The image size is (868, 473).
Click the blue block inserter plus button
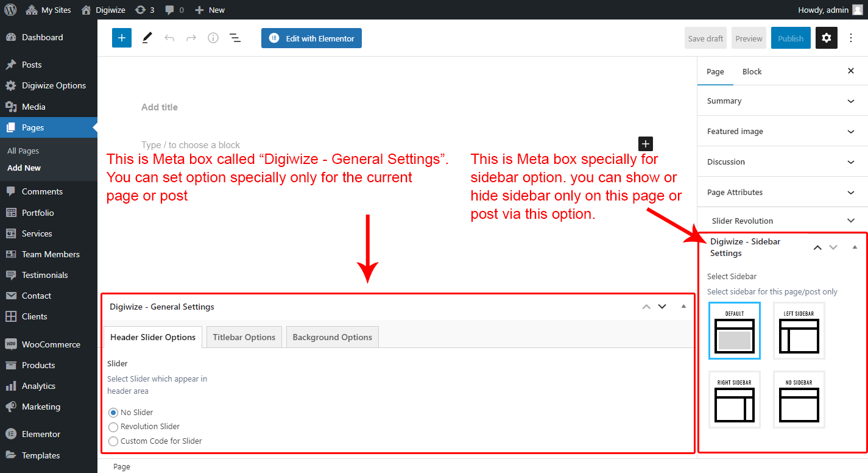(x=122, y=38)
